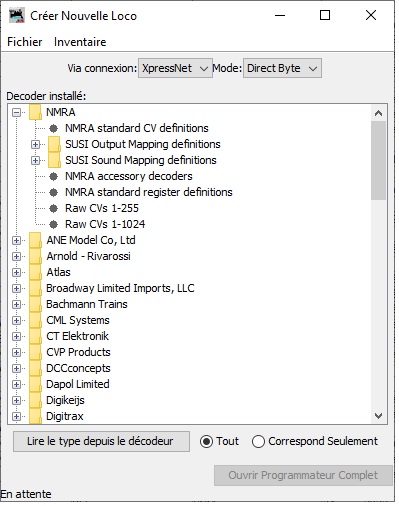
Task: Click the SUSI Output Mapping definitions folder icon
Action: pyautogui.click(x=54, y=144)
